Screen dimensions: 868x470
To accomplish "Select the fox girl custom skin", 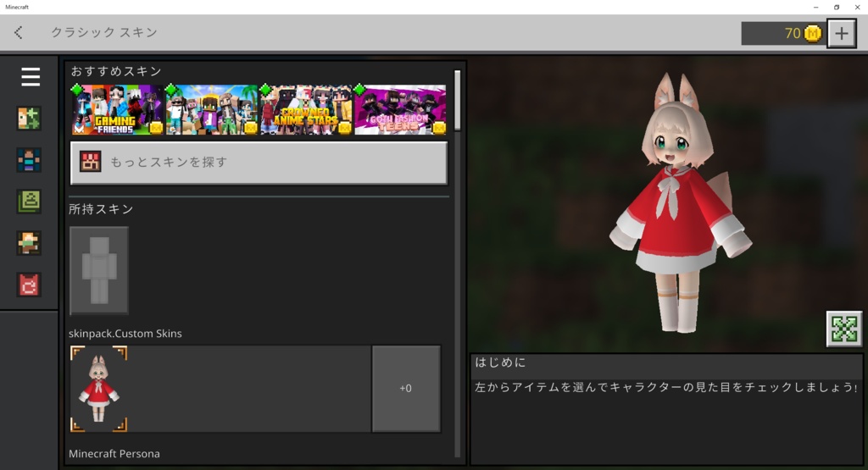I will coord(98,389).
